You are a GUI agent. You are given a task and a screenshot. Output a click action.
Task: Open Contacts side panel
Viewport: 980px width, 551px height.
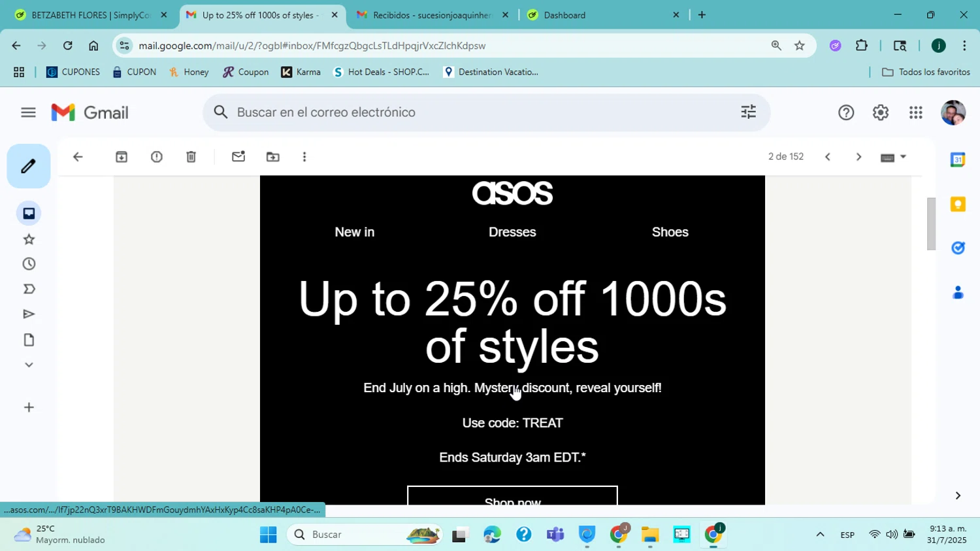pyautogui.click(x=958, y=292)
